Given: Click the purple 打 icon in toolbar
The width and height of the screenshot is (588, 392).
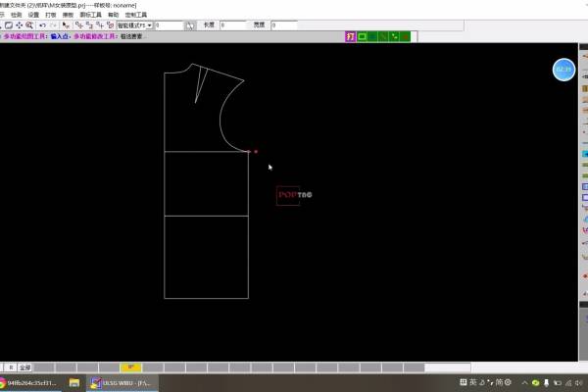Looking at the screenshot, I should [x=350, y=36].
